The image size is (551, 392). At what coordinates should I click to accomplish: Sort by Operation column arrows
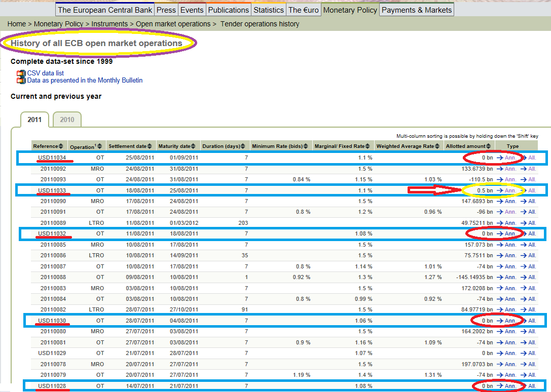click(100, 146)
